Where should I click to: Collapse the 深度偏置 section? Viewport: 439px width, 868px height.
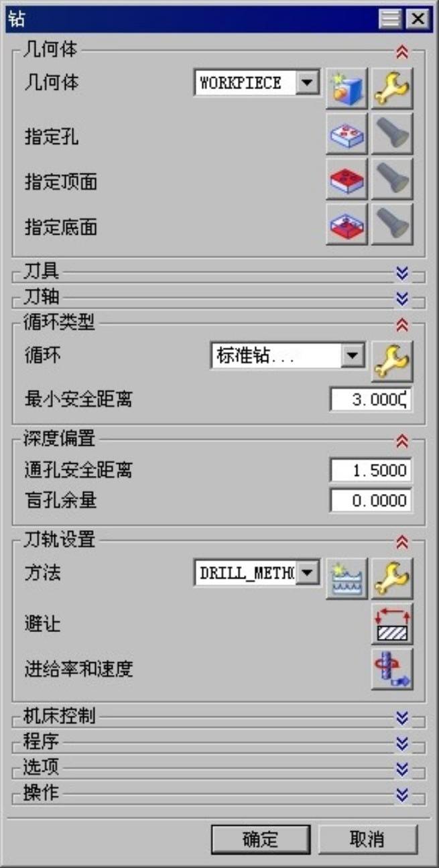click(402, 440)
